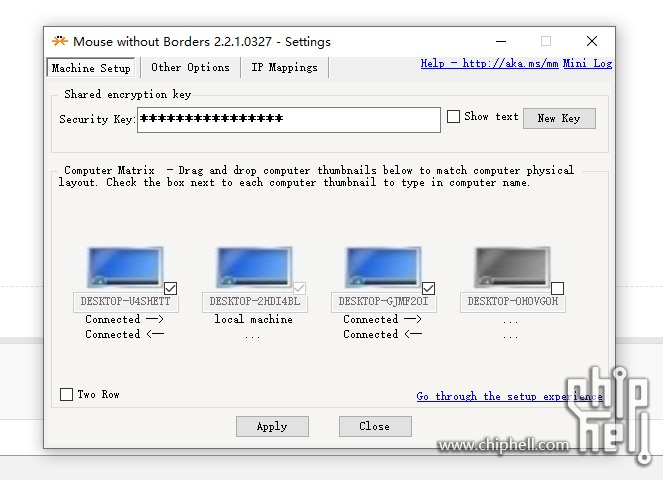Image resolution: width=665 pixels, height=480 pixels.
Task: Click Go through the setup experience link
Action: pos(509,396)
